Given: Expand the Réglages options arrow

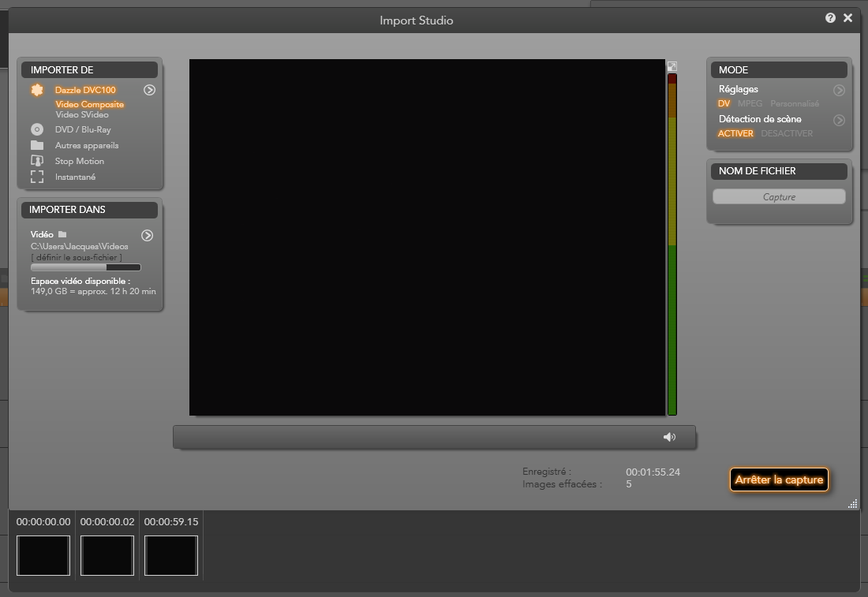Looking at the screenshot, I should click(840, 90).
